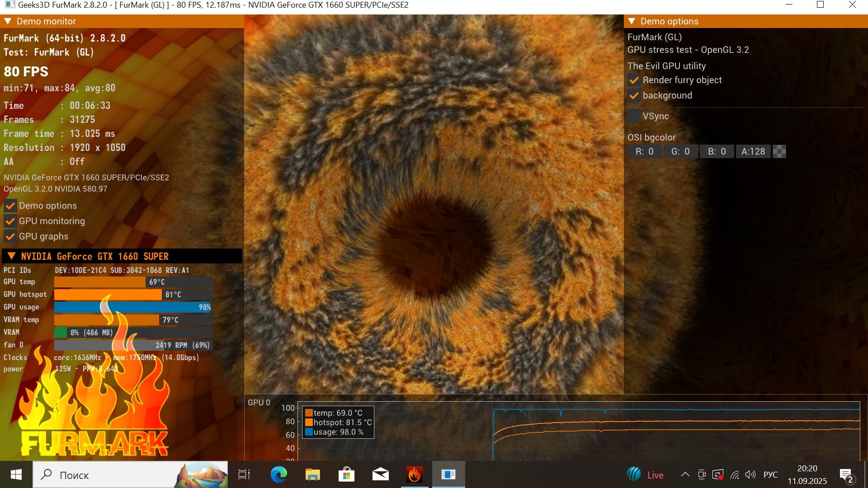Screen dimensions: 868x488
Task: Open the Wi-Fi network tray icon
Action: [x=735, y=474]
